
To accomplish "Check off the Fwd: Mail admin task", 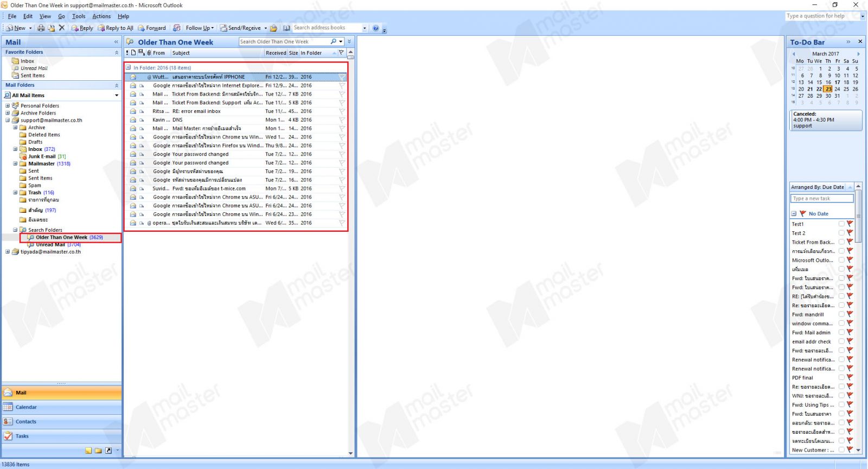I will 841,332.
